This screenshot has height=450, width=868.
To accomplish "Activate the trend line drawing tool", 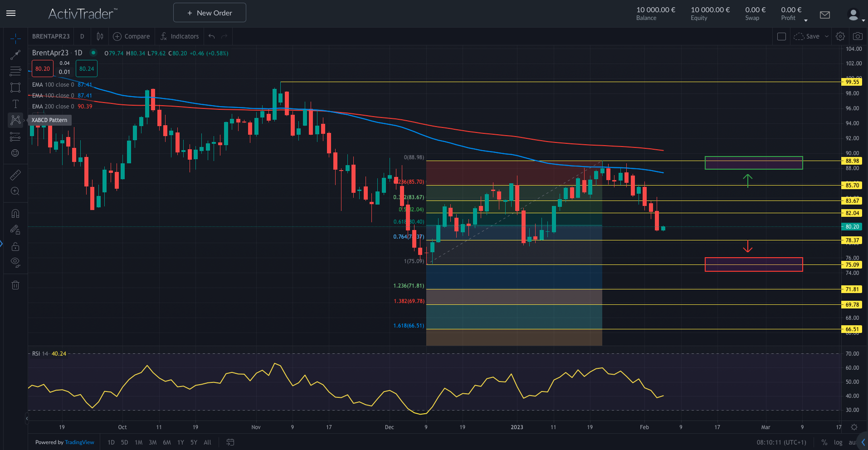I will (15, 55).
